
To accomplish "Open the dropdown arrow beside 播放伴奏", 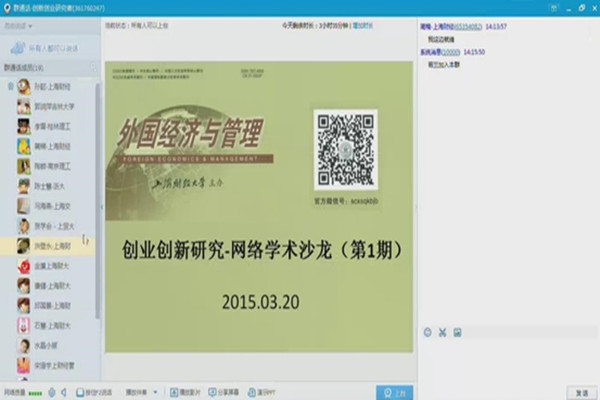I will point(155,392).
